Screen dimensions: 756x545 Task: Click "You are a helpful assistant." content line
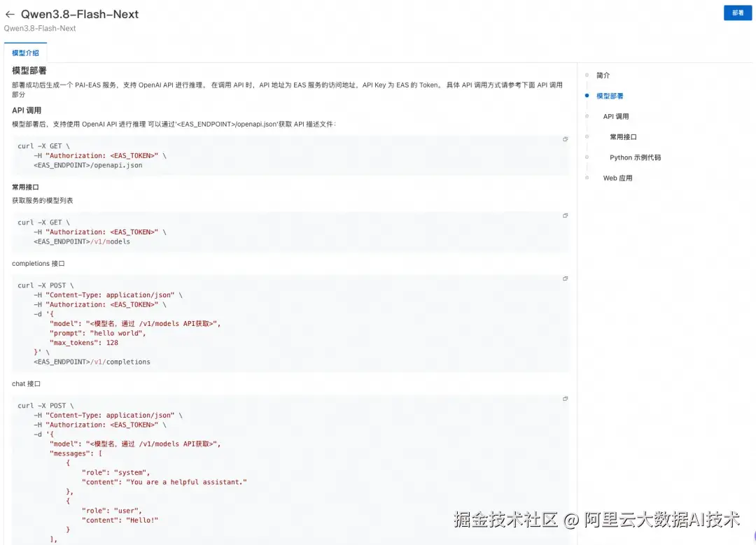point(164,482)
